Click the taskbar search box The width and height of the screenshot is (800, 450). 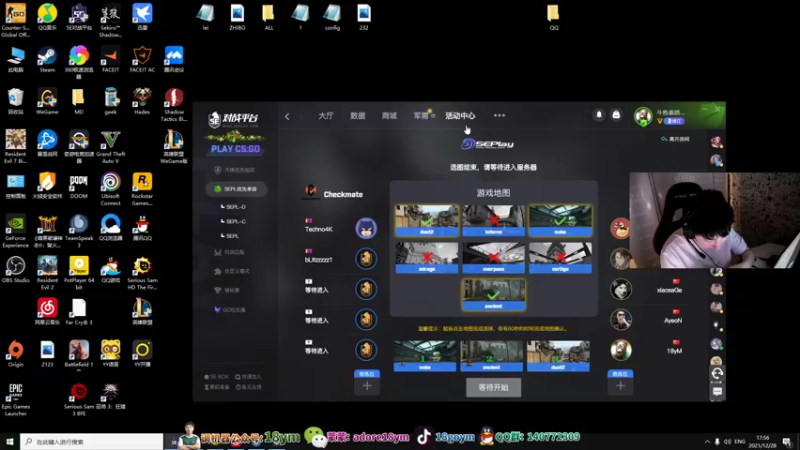pos(92,442)
